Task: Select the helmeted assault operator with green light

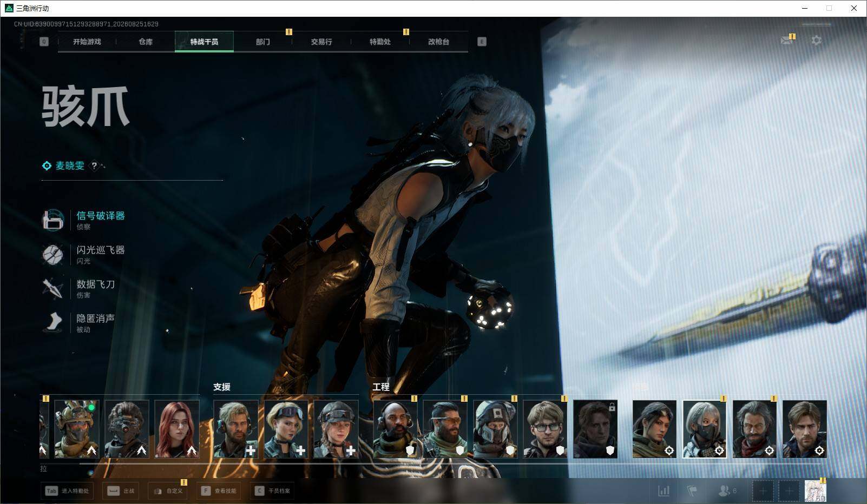Action: pyautogui.click(x=77, y=429)
